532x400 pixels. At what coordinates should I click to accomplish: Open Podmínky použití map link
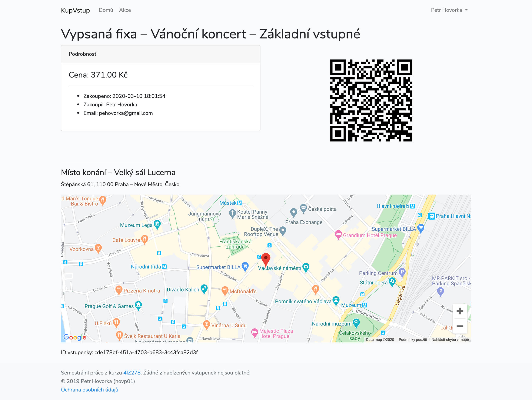pos(413,340)
